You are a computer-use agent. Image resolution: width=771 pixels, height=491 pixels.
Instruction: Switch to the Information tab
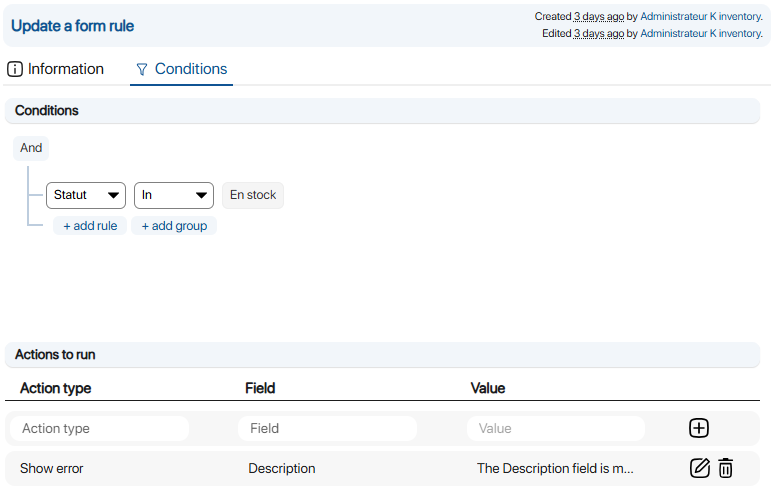(x=65, y=69)
